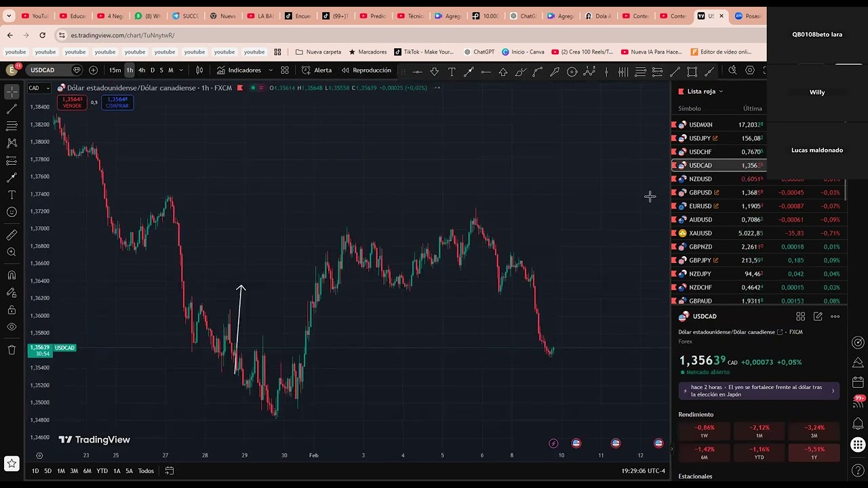Toggle lock all drawings
Screen dimensions: 868x488
[x=12, y=310]
